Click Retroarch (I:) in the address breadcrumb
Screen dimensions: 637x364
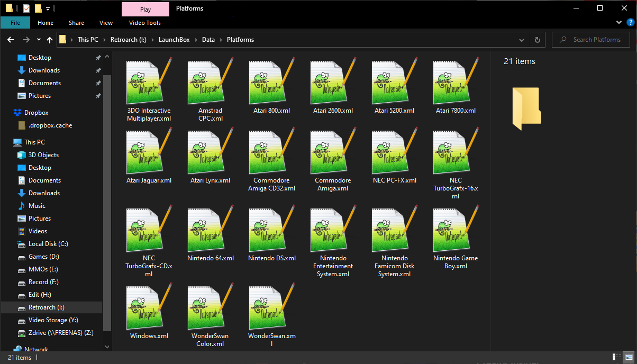pos(130,40)
